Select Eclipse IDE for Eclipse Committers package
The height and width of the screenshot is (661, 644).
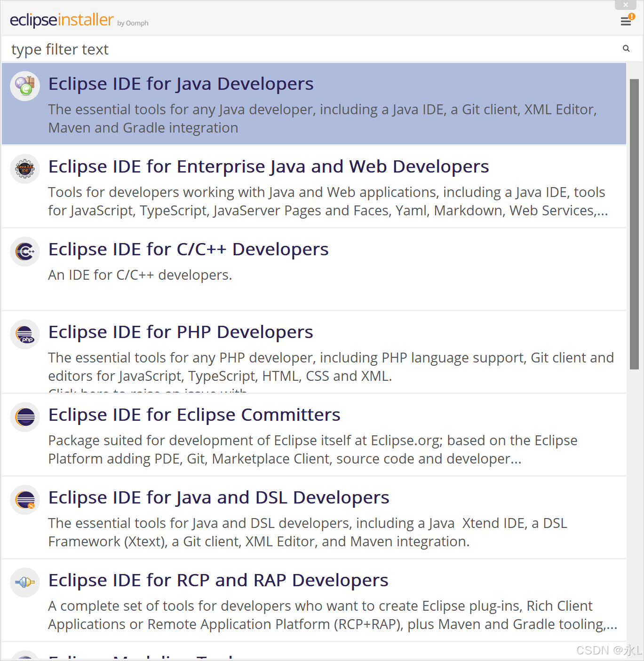(x=194, y=415)
